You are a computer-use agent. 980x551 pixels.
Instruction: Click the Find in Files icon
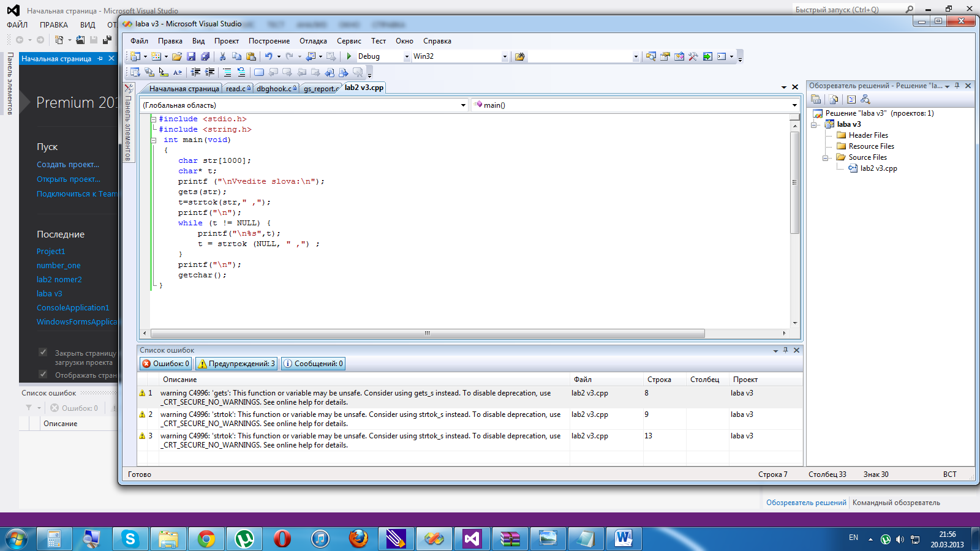[519, 56]
